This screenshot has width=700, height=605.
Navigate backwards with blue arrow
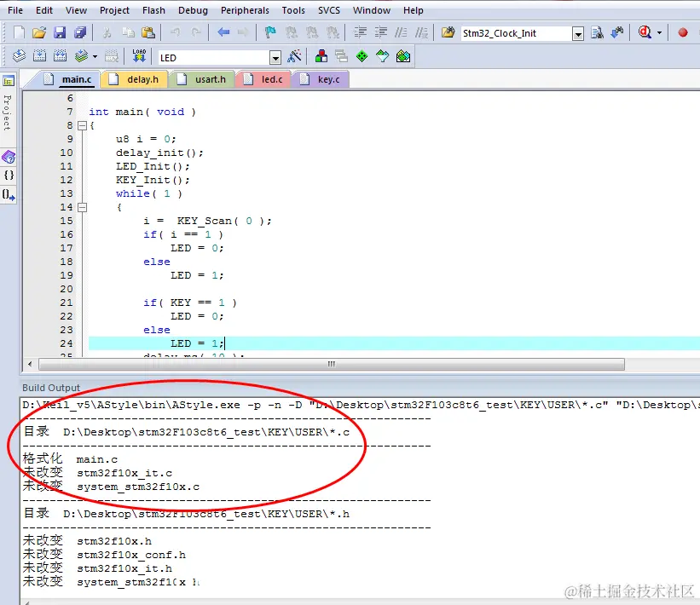pyautogui.click(x=223, y=32)
